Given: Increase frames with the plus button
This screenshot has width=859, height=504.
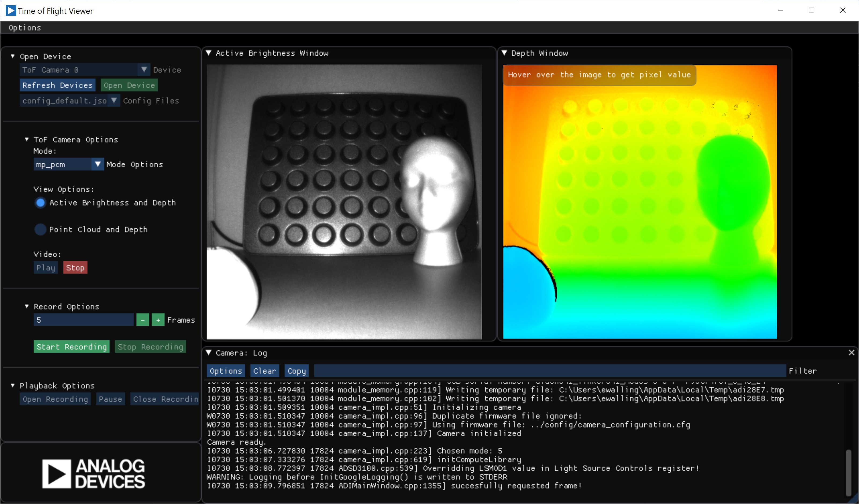Looking at the screenshot, I should coord(158,320).
